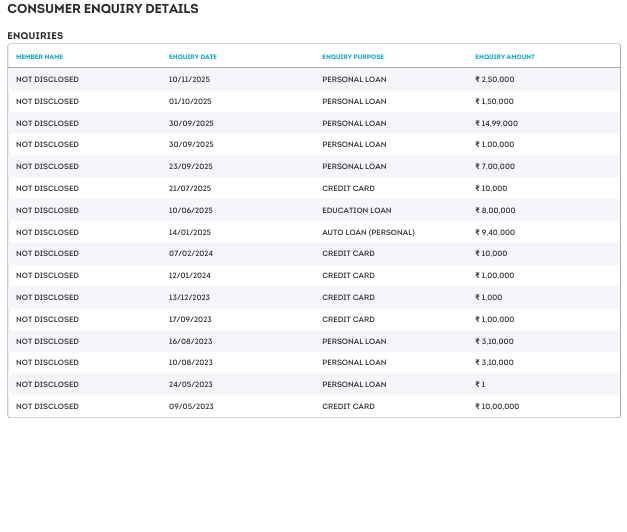Viewport: 627px width, 532px height.
Task: Select the Consumer Enquiry Details heading
Action: click(103, 9)
